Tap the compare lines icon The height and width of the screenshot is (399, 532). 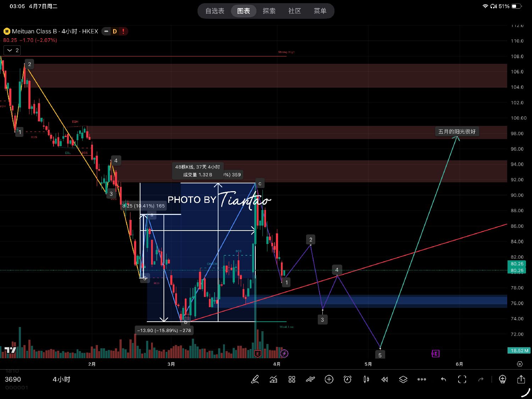click(310, 379)
